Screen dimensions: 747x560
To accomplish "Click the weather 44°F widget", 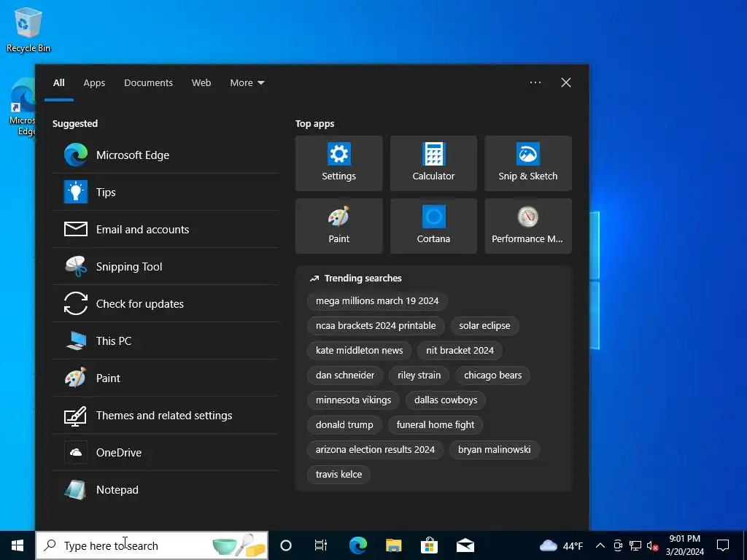I will [x=561, y=545].
